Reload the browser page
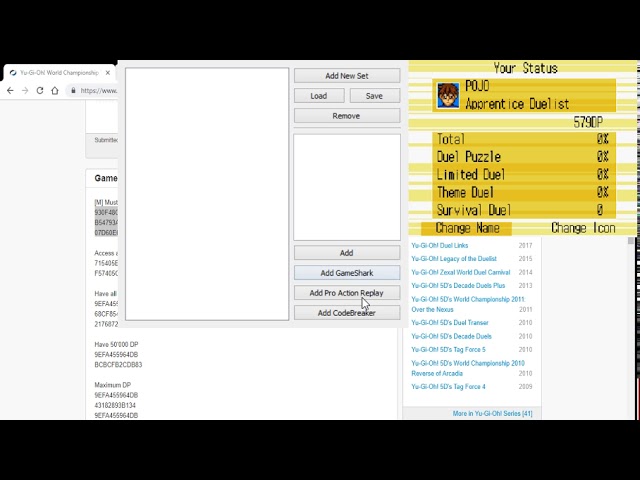 tap(40, 91)
